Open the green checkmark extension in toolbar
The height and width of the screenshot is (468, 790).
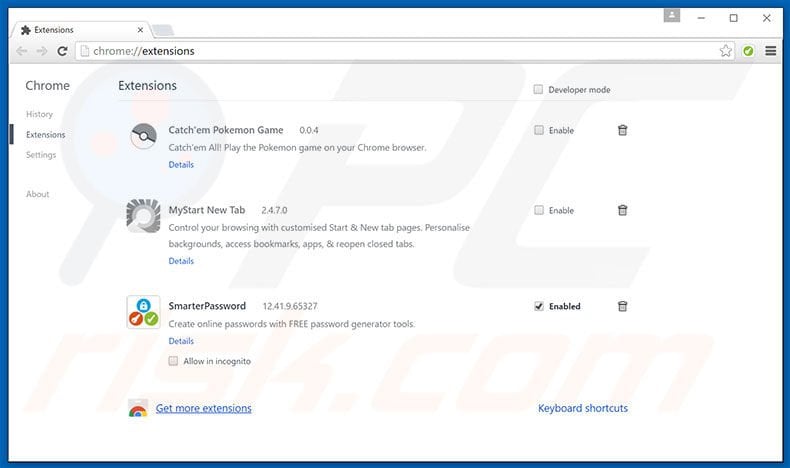748,51
